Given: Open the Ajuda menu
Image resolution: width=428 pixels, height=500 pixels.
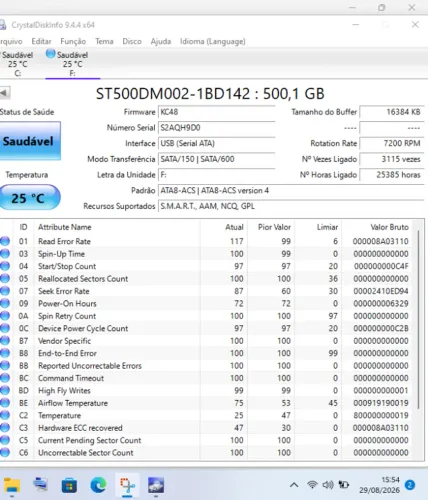Looking at the screenshot, I should pyautogui.click(x=161, y=41).
